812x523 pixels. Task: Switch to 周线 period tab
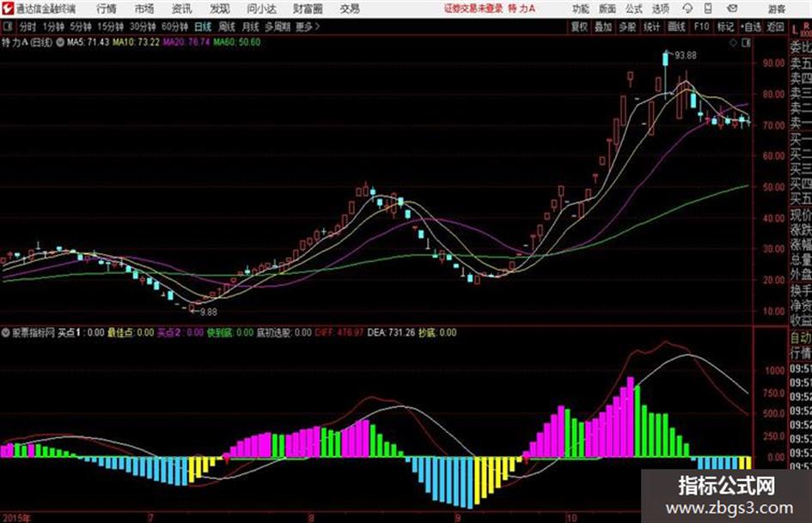click(x=227, y=27)
